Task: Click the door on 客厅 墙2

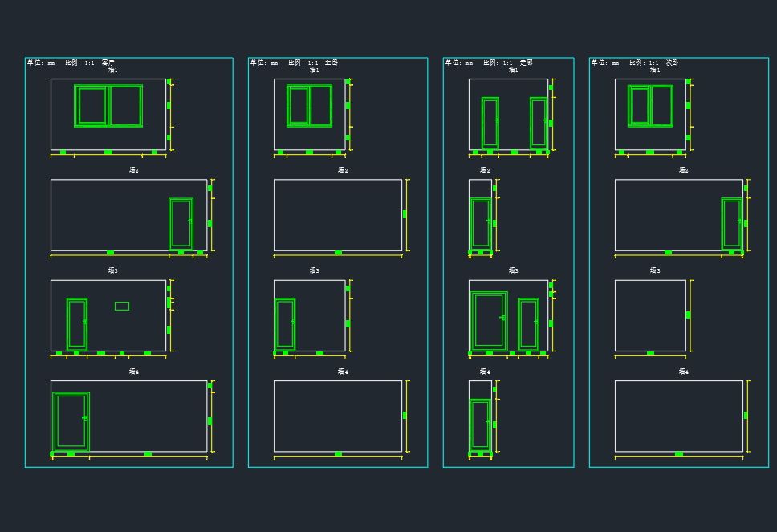Action: (181, 223)
